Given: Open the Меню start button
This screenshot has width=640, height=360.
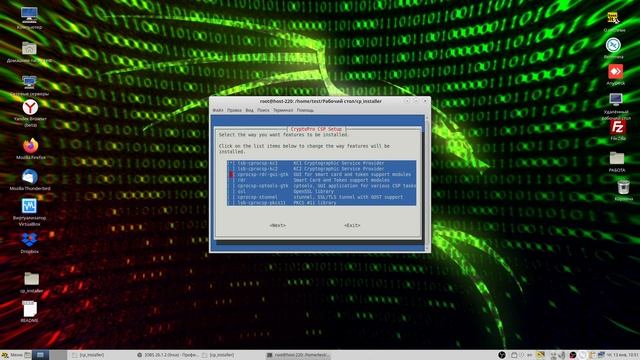Looking at the screenshot, I should [x=12, y=355].
